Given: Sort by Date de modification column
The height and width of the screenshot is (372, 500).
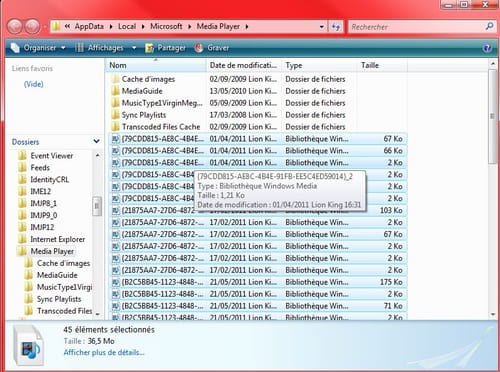Looking at the screenshot, I should click(244, 65).
